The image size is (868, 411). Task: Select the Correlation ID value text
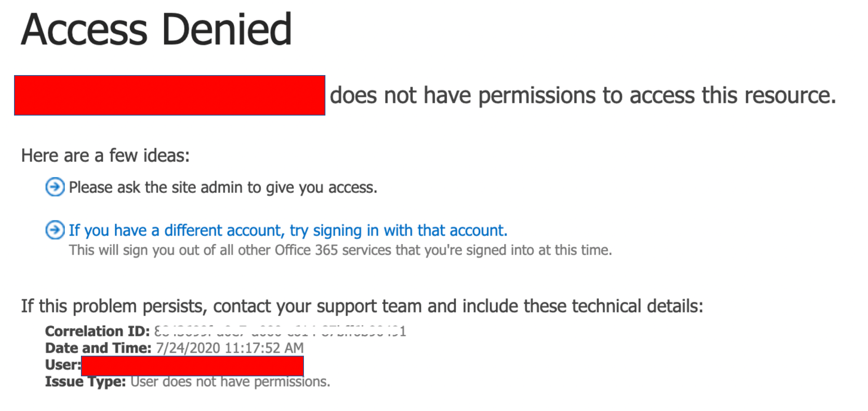pos(280,331)
